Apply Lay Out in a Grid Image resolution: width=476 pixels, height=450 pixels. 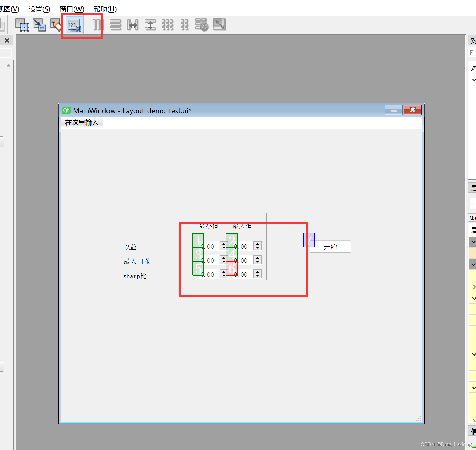pyautogui.click(x=167, y=25)
